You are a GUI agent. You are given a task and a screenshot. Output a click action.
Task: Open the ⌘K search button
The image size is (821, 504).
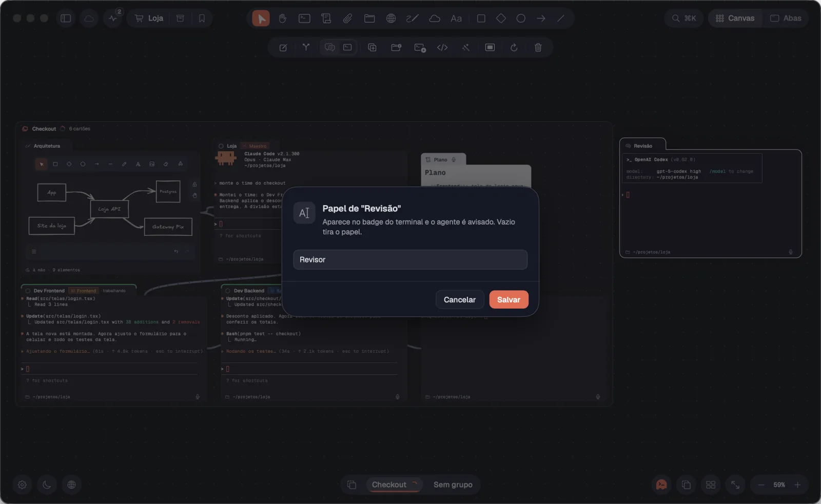[684, 18]
